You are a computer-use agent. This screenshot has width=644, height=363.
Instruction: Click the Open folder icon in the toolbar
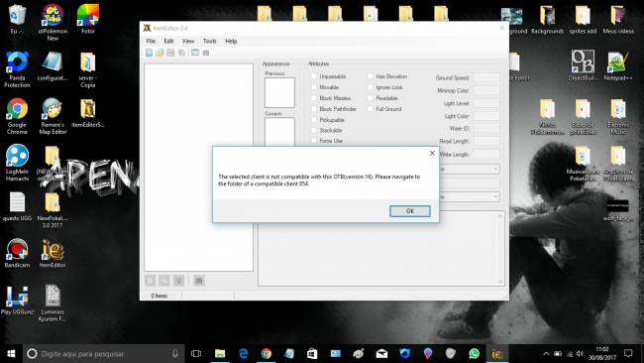[160, 53]
